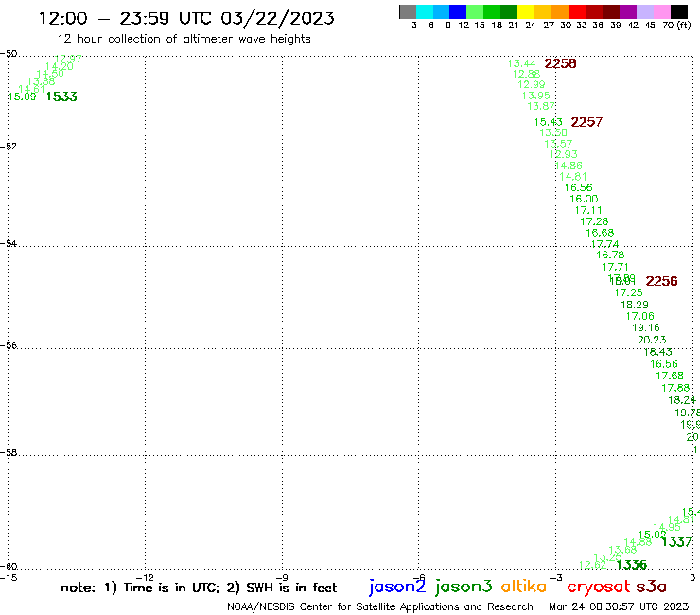The image size is (700, 615).
Task: Click the time stamp 2256
Action: pos(661,281)
